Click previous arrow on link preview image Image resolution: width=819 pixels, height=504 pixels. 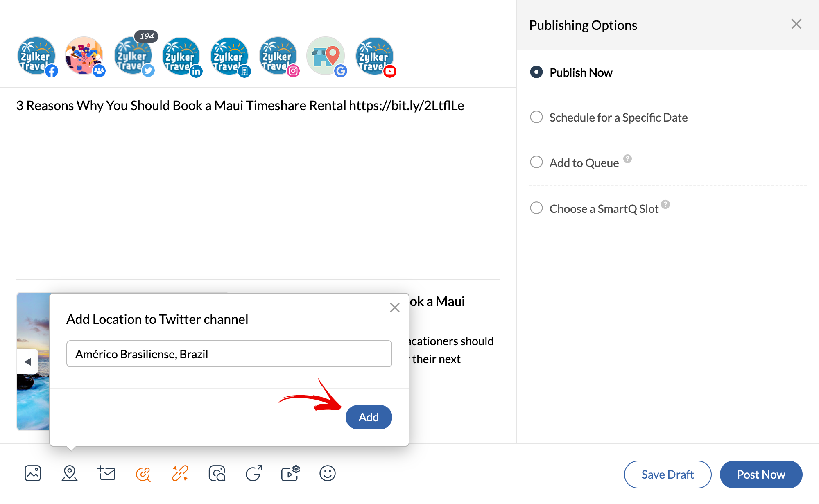(x=27, y=362)
